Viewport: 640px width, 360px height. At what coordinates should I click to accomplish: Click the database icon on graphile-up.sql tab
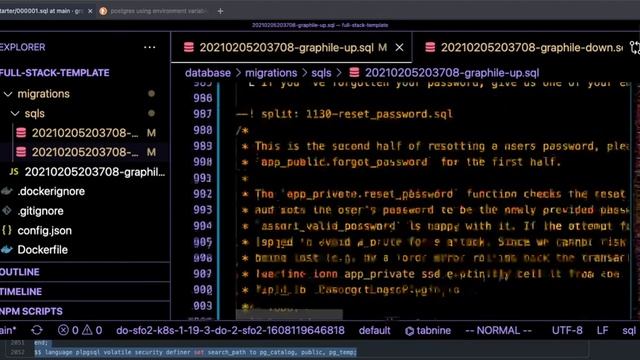[189, 47]
